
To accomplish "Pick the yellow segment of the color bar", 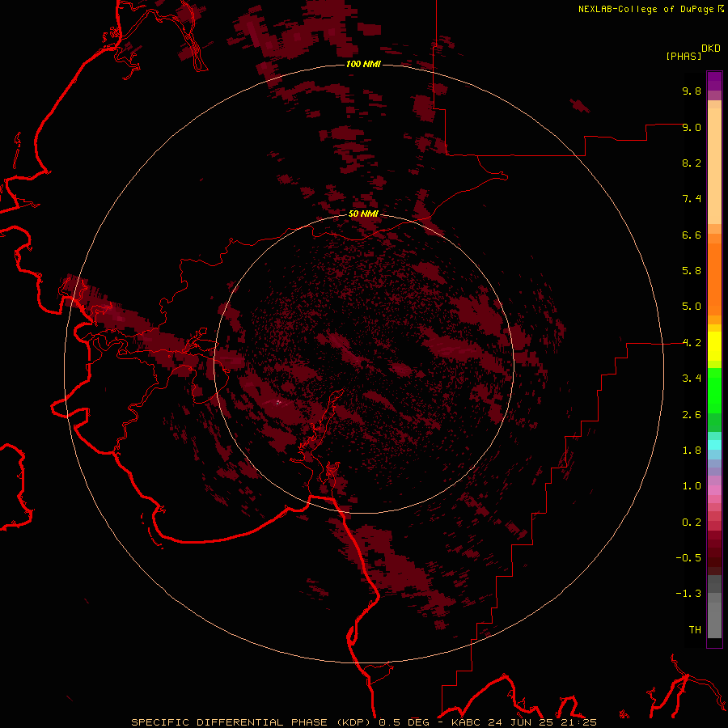I will [x=714, y=346].
